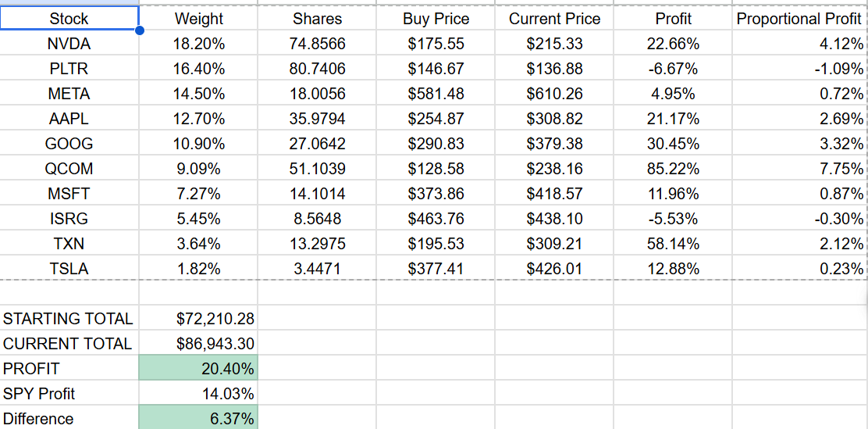Select the Proportional Profit header cell
The height and width of the screenshot is (429, 868).
point(799,18)
